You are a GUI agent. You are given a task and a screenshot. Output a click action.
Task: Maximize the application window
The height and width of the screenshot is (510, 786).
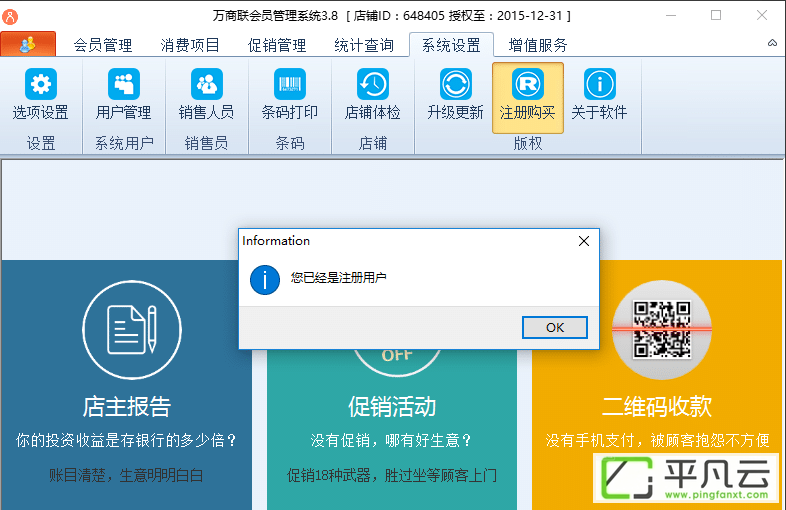716,16
